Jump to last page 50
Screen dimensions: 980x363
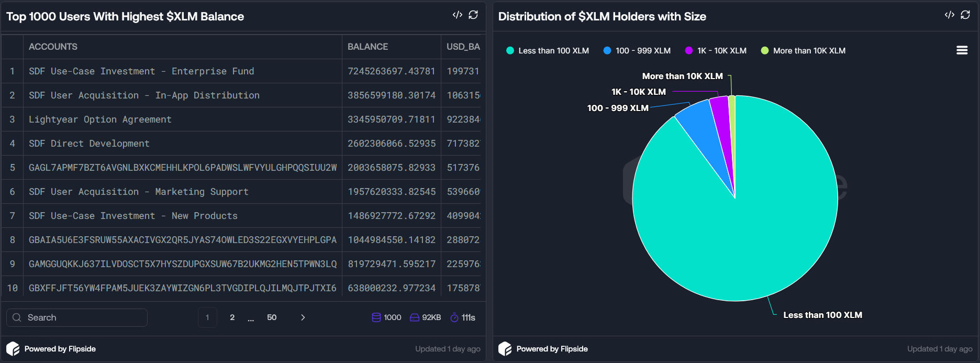(x=272, y=317)
